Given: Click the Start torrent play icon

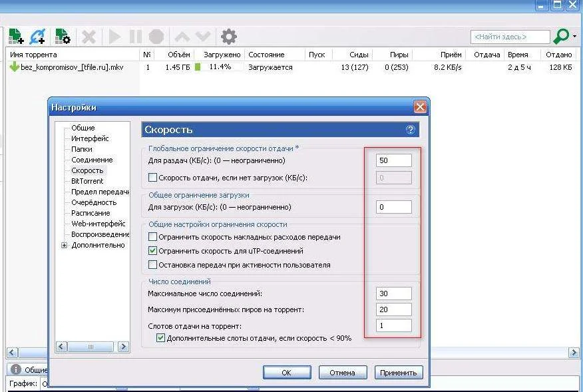Looking at the screenshot, I should pyautogui.click(x=114, y=37).
